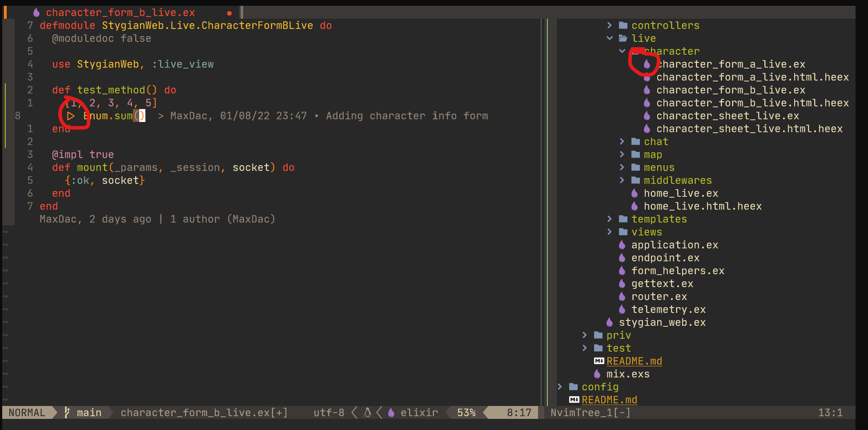Viewport: 868px width, 430px height.
Task: Click the git branch icon next to main
Action: (67, 413)
